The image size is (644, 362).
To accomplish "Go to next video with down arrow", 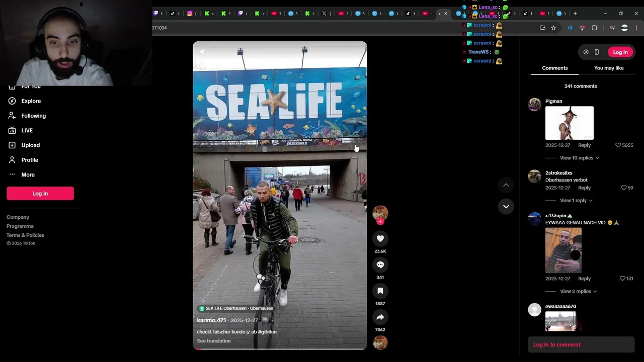I will pyautogui.click(x=506, y=206).
